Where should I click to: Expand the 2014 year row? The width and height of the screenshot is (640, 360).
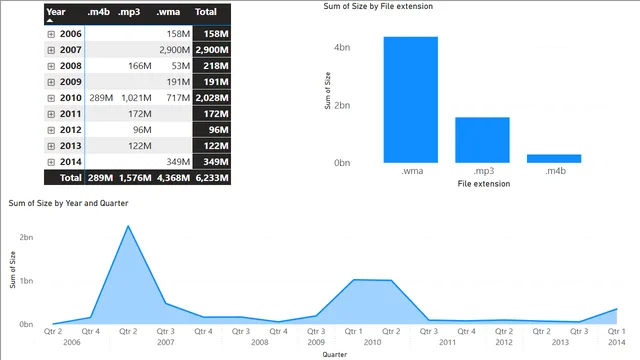tap(51, 162)
